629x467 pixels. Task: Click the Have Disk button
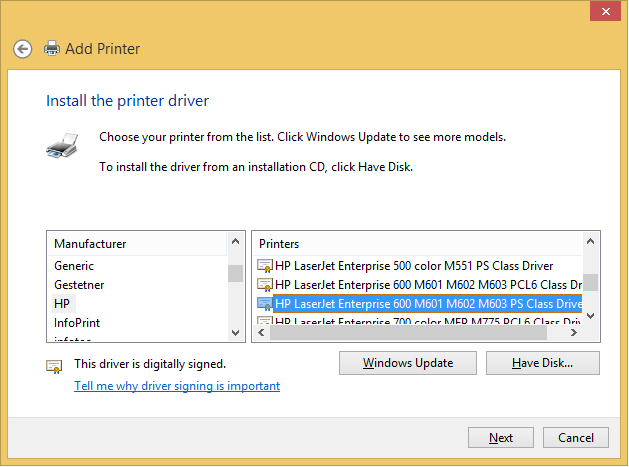tap(542, 363)
